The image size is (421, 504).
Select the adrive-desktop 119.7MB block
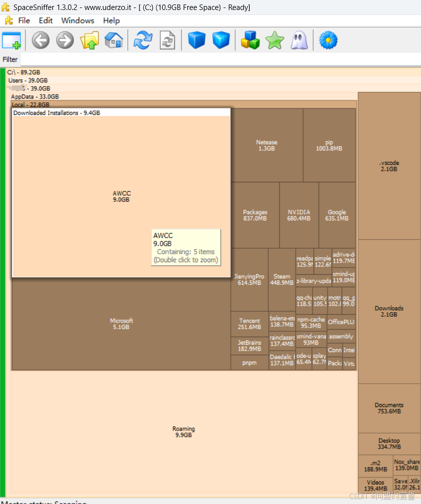pos(344,258)
